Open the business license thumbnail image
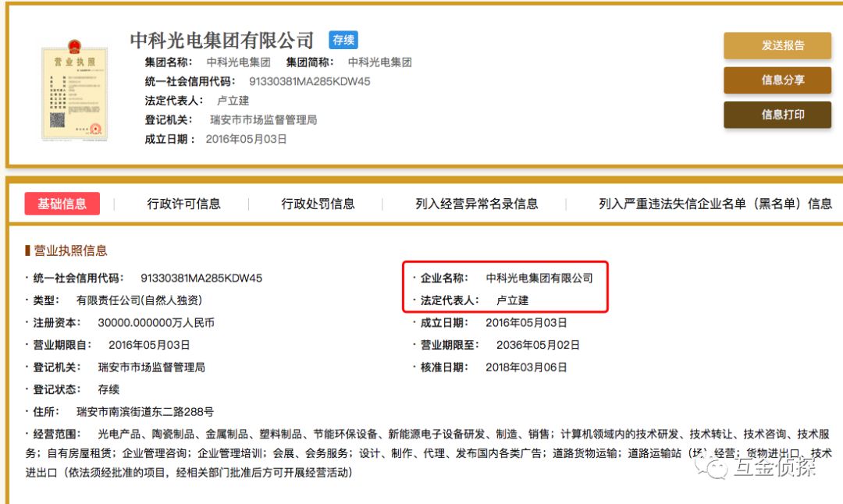 click(75, 91)
